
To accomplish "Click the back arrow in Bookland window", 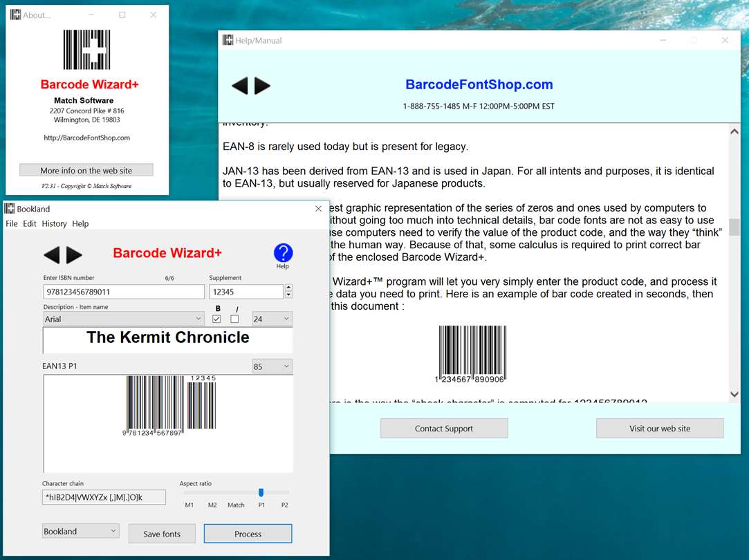I will pyautogui.click(x=52, y=255).
